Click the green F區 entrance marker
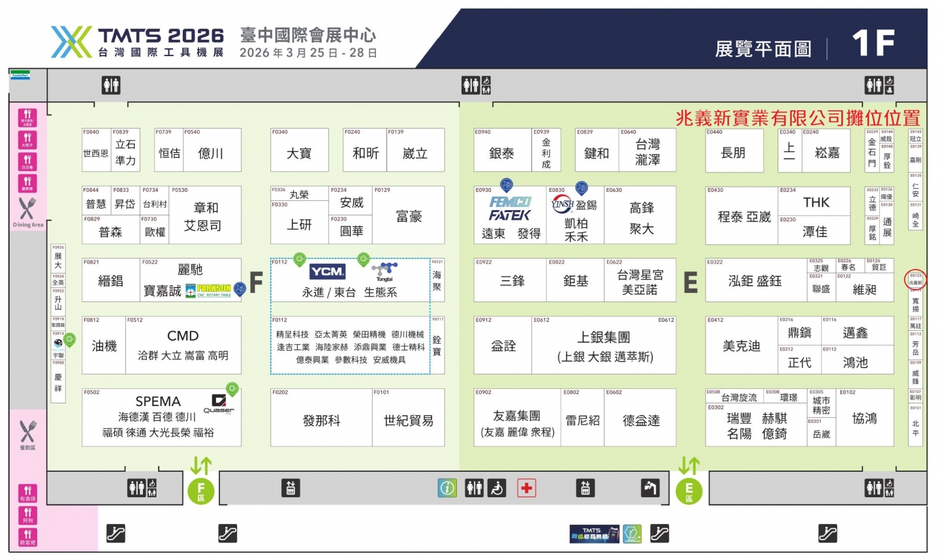The height and width of the screenshot is (560, 940). pyautogui.click(x=201, y=491)
